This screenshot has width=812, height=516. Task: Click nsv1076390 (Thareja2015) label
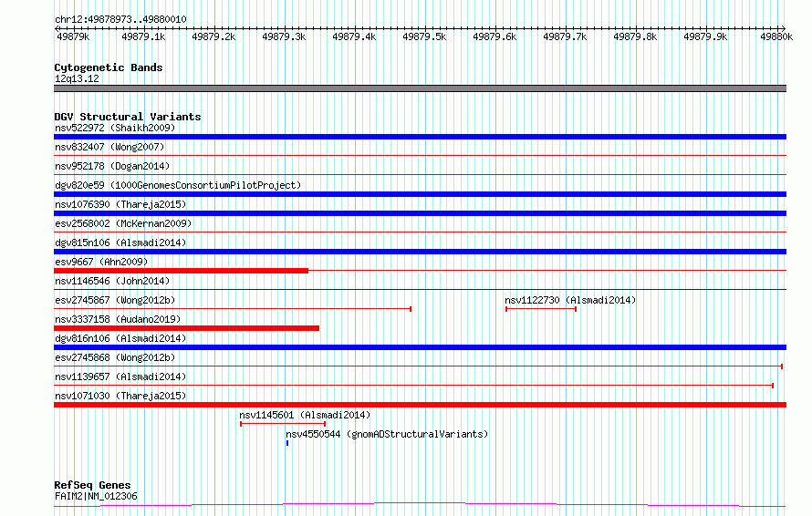pyautogui.click(x=120, y=204)
